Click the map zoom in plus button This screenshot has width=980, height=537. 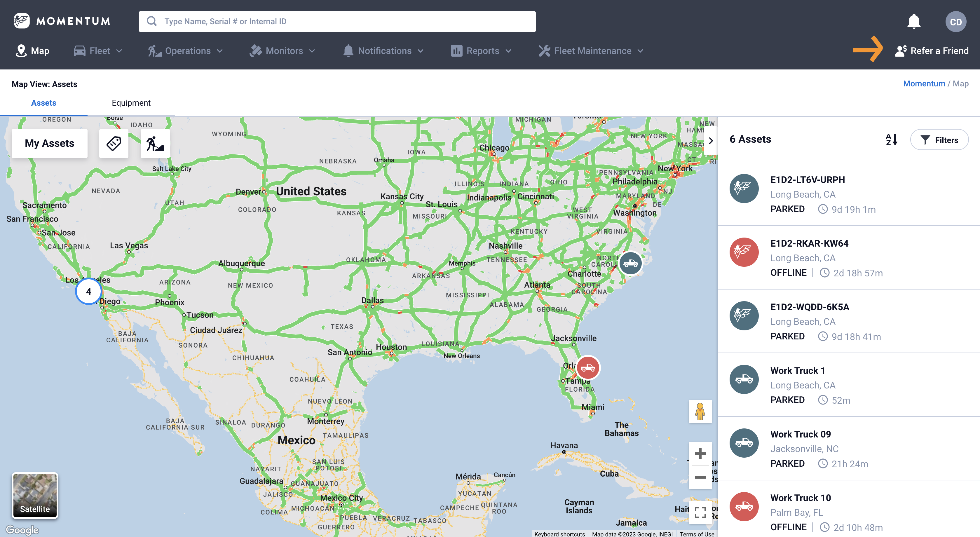pyautogui.click(x=700, y=453)
